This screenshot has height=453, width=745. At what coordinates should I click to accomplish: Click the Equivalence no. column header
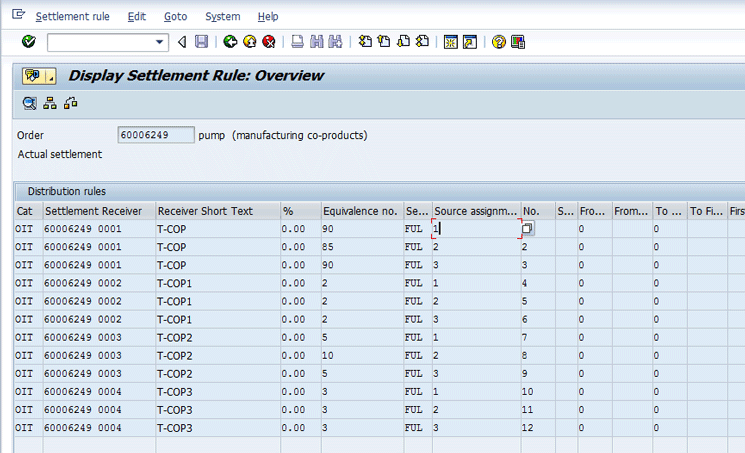click(360, 211)
